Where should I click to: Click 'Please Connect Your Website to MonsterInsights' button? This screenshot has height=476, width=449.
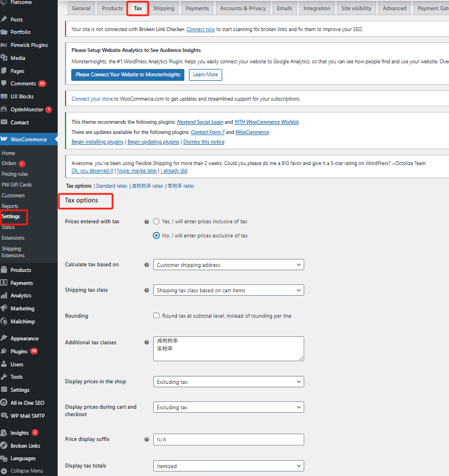[x=128, y=75]
